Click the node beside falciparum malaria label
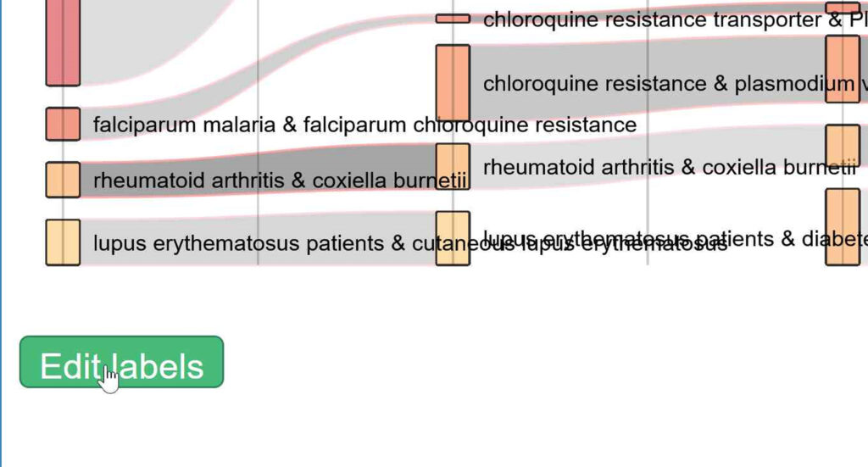 click(63, 124)
